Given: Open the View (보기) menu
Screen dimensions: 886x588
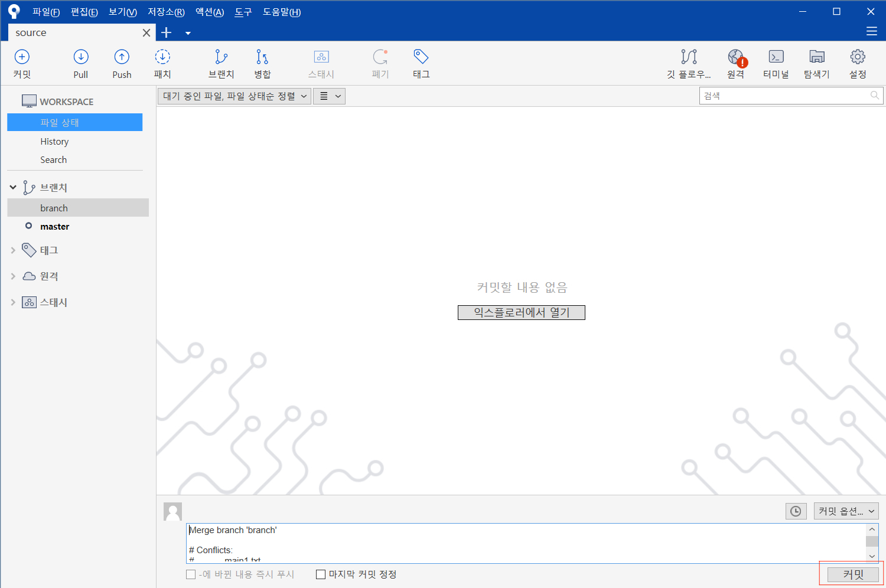Looking at the screenshot, I should [123, 12].
